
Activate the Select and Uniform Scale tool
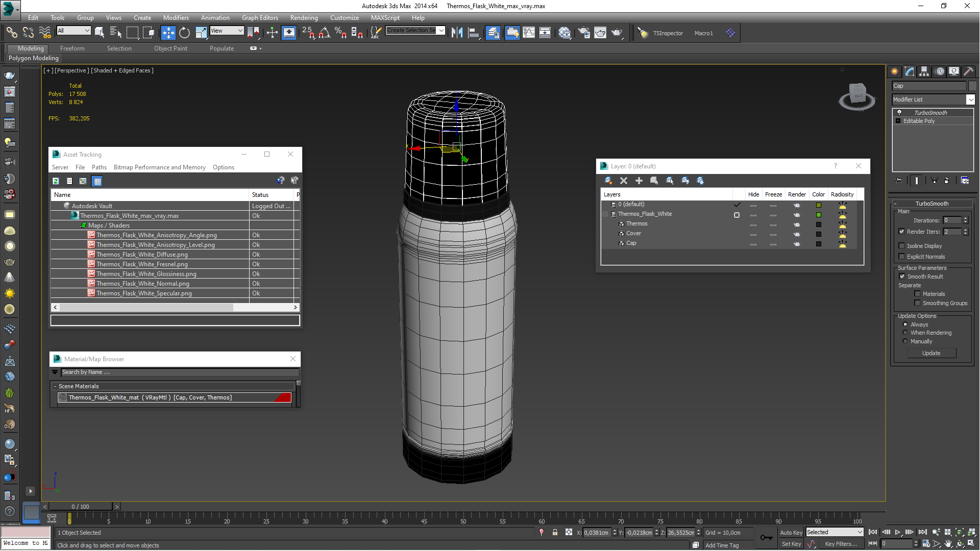click(201, 33)
